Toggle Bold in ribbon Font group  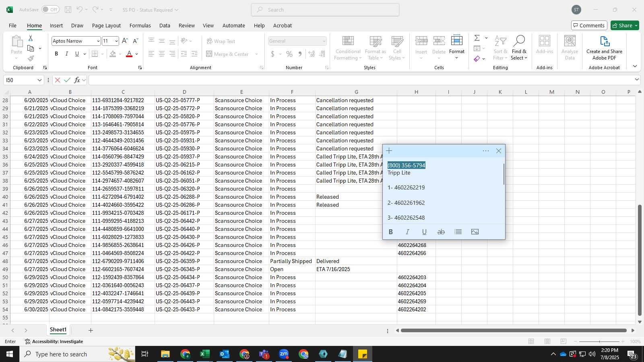point(56,54)
